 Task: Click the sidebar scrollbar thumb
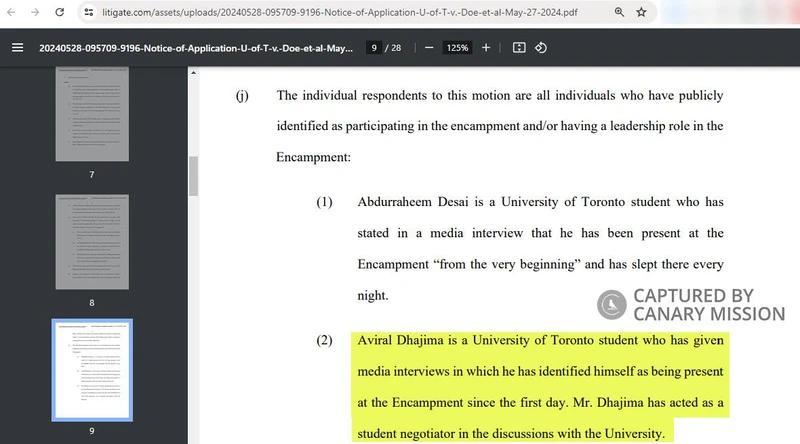coord(193,176)
